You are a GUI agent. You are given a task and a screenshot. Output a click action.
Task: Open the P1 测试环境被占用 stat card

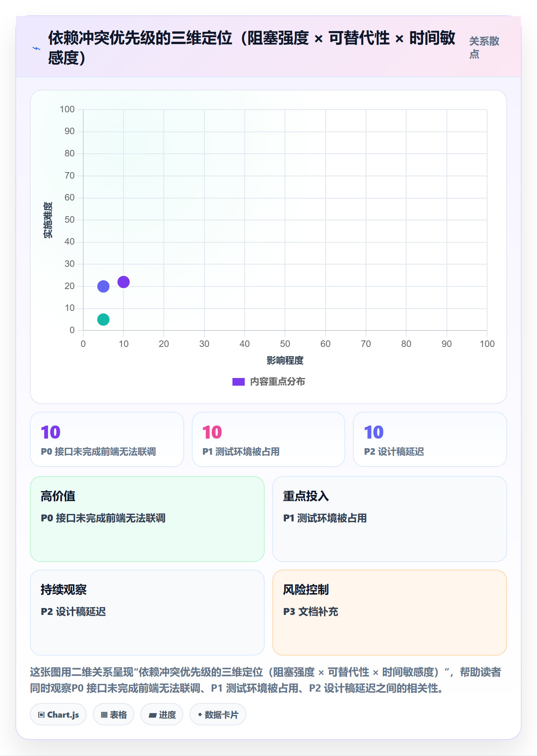(x=268, y=439)
